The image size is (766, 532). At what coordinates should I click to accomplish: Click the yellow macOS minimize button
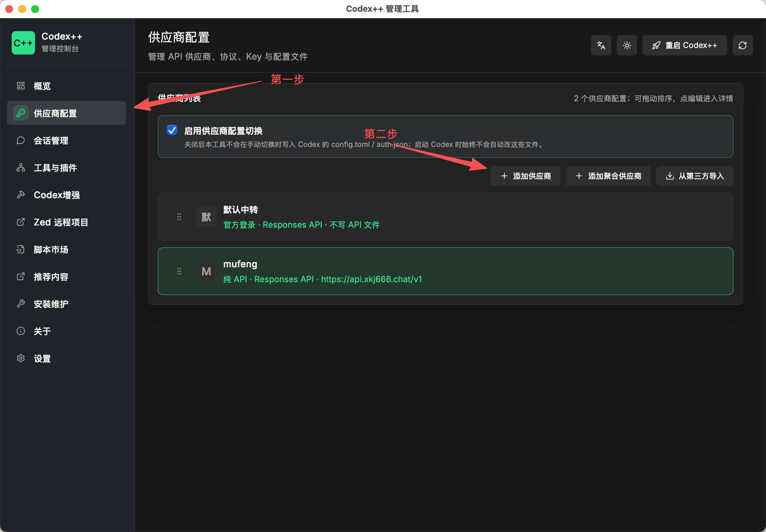pos(22,9)
